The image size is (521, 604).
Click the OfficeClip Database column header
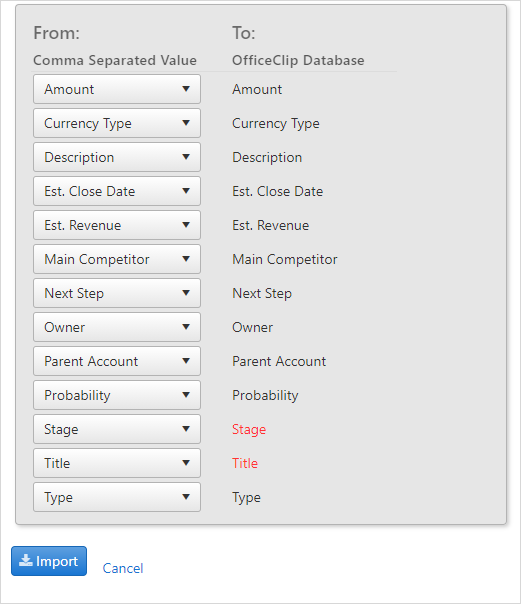[x=298, y=60]
